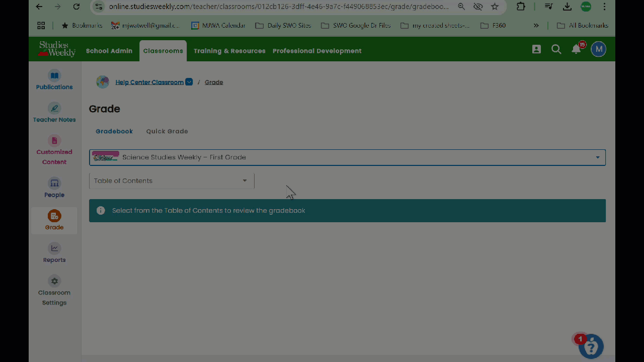Reload the current browser page
The width and height of the screenshot is (644, 362).
click(x=76, y=7)
